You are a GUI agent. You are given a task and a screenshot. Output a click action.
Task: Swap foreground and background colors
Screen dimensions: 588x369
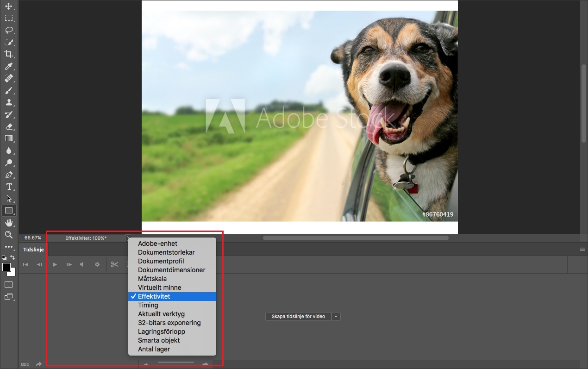[13, 257]
